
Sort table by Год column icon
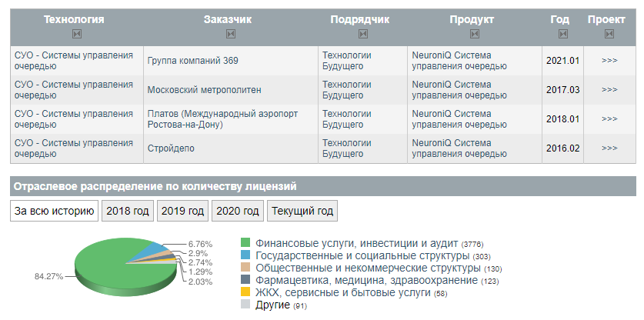[x=563, y=34]
